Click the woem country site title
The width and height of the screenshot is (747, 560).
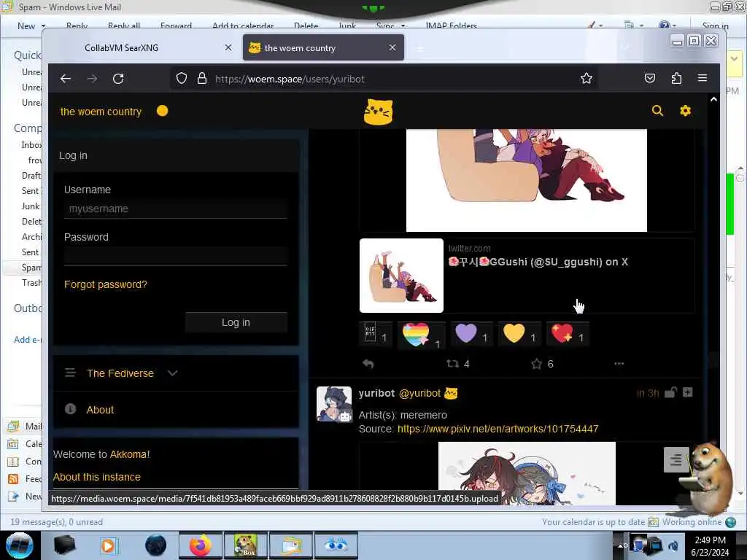pyautogui.click(x=101, y=112)
